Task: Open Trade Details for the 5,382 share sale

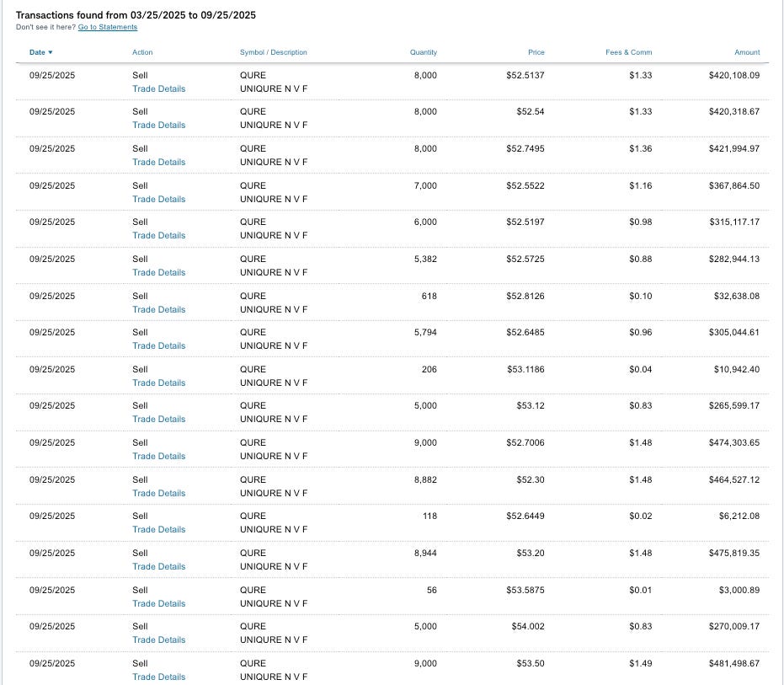Action: coord(159,272)
